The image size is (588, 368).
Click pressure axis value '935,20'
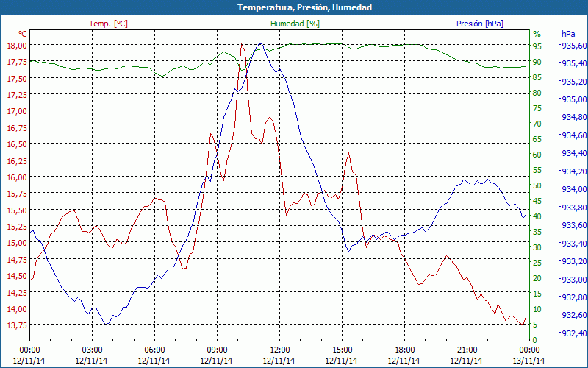(x=574, y=81)
